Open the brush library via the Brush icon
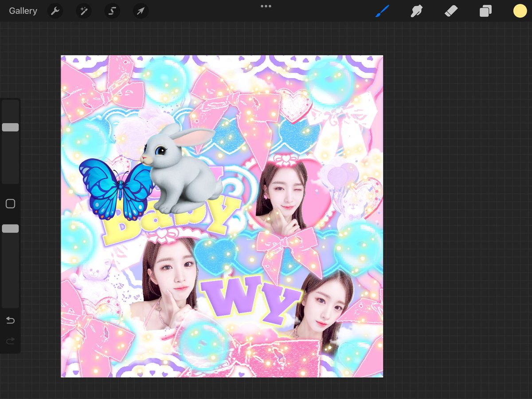The image size is (532, 399). [382, 11]
